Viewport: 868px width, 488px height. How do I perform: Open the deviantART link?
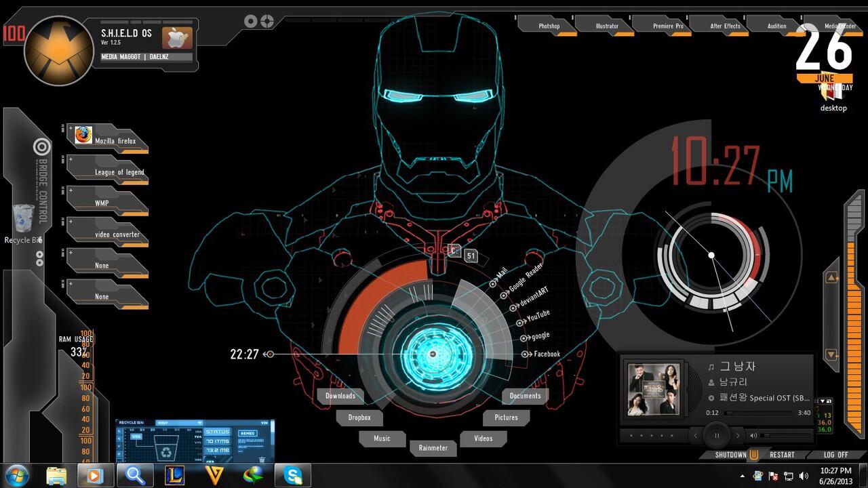coord(530,299)
